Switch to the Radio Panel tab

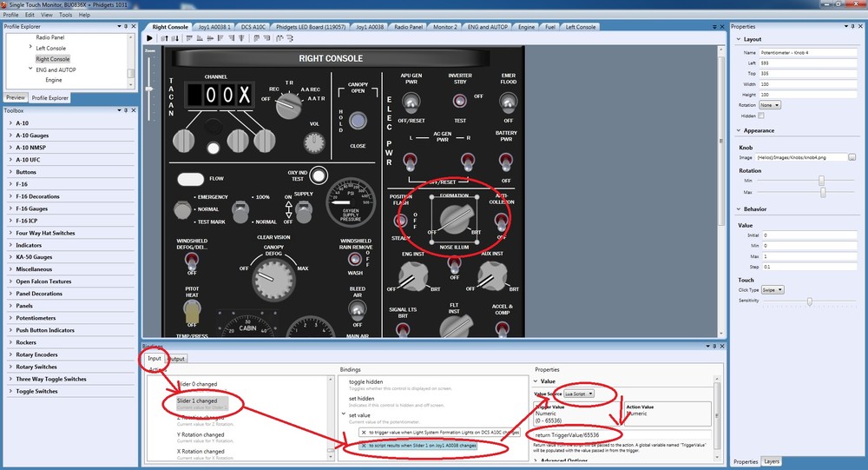coord(409,27)
